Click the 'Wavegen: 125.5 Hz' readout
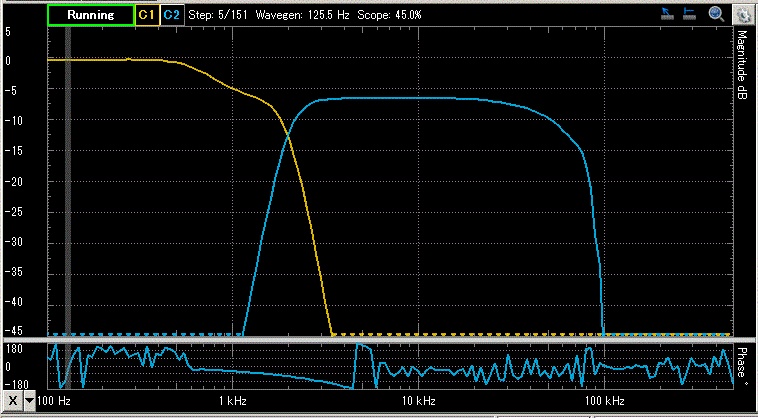Screen dimensions: 758x418 (x=302, y=15)
